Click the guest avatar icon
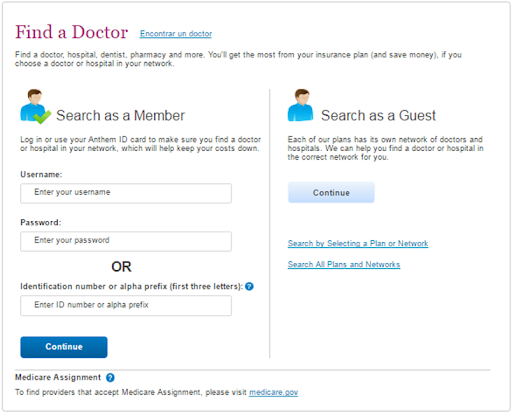This screenshot has width=512, height=414. [x=300, y=105]
